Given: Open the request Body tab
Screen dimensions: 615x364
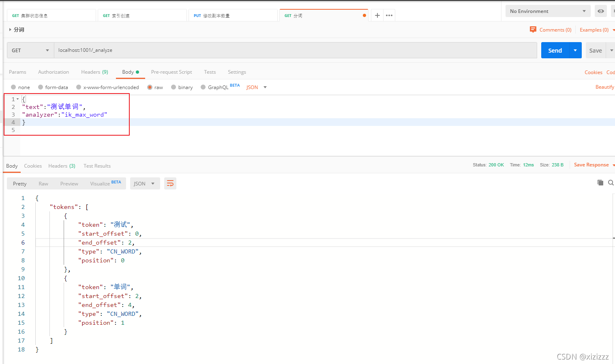Looking at the screenshot, I should [x=130, y=72].
